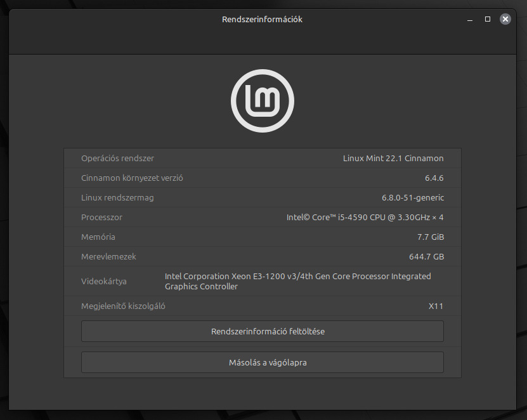Screen dimensions: 527x420
Task: Select the 6.4.6 version value
Action: pos(434,178)
